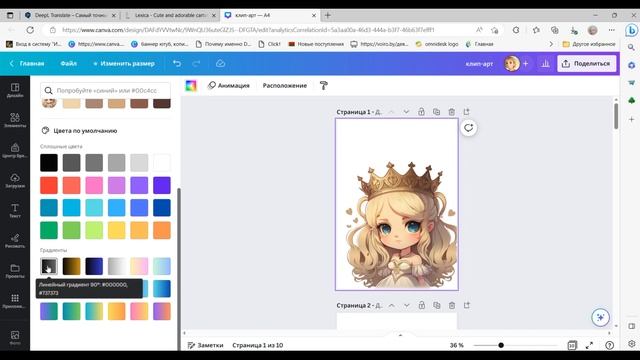
Task: Open the Draw panel in sidebar
Action: pos(15,241)
